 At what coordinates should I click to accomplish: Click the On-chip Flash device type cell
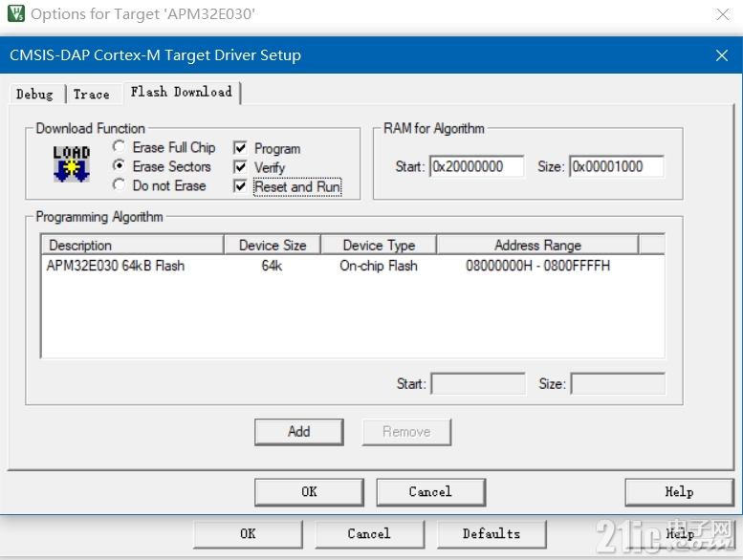[x=379, y=266]
